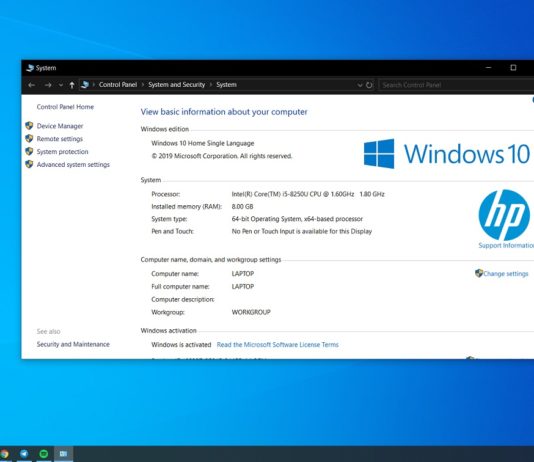Refresh the Control Panel view
The width and height of the screenshot is (534, 462).
[x=369, y=85]
